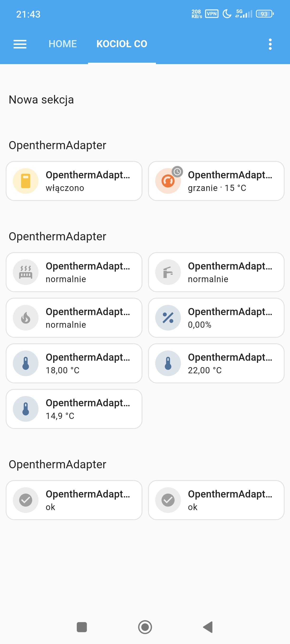Open the hamburger sidebar menu

coord(20,44)
